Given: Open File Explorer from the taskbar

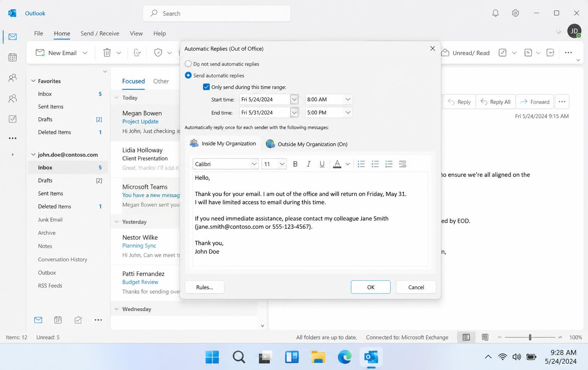Looking at the screenshot, I should pos(318,357).
